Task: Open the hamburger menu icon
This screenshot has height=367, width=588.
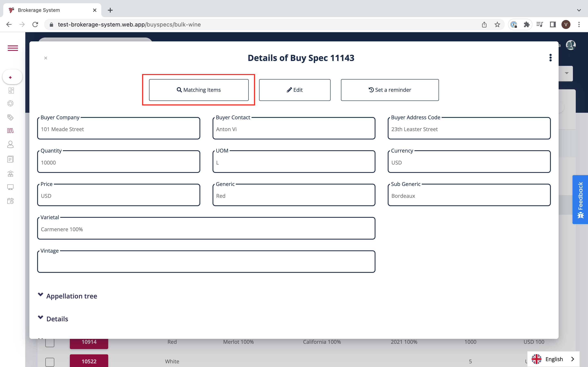Action: point(13,48)
